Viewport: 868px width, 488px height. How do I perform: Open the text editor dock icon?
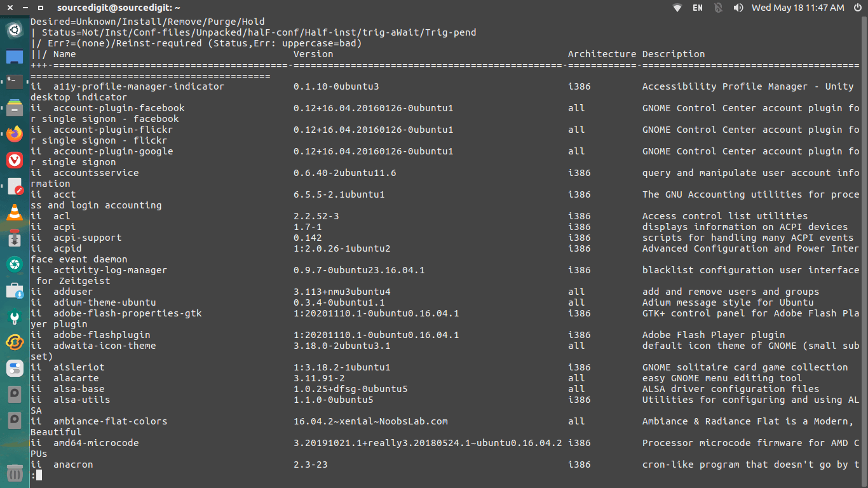tap(15, 186)
